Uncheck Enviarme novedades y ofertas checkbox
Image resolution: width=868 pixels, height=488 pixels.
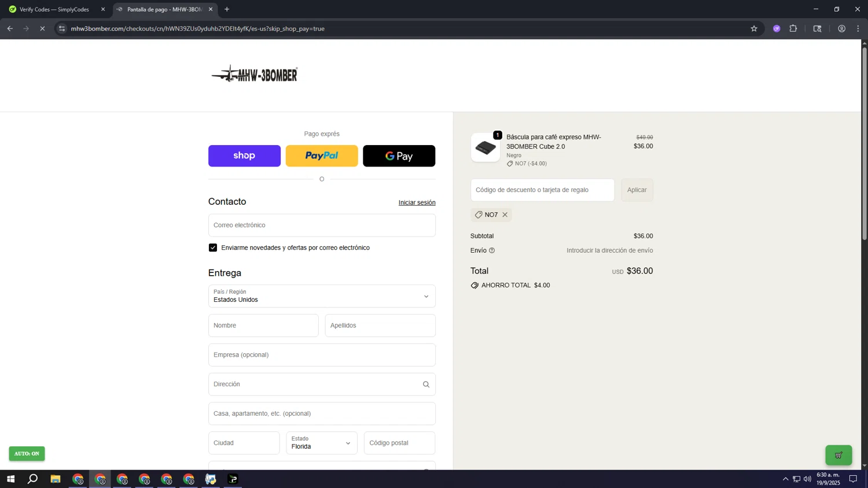[x=213, y=247]
